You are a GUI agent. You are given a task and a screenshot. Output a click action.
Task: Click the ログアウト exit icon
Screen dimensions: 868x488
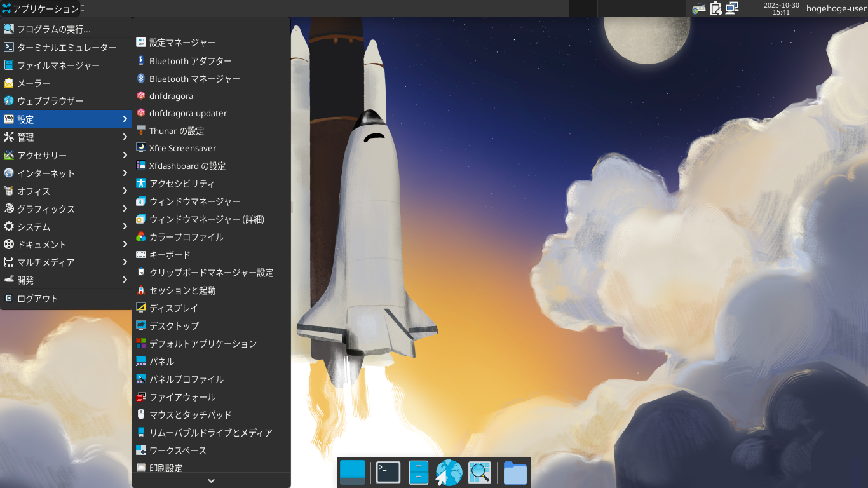[9, 299]
